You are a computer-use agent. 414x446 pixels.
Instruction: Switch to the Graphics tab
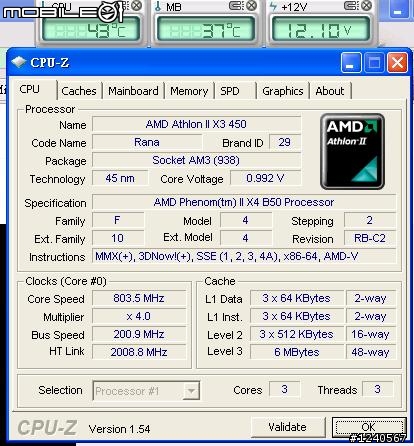click(x=283, y=91)
